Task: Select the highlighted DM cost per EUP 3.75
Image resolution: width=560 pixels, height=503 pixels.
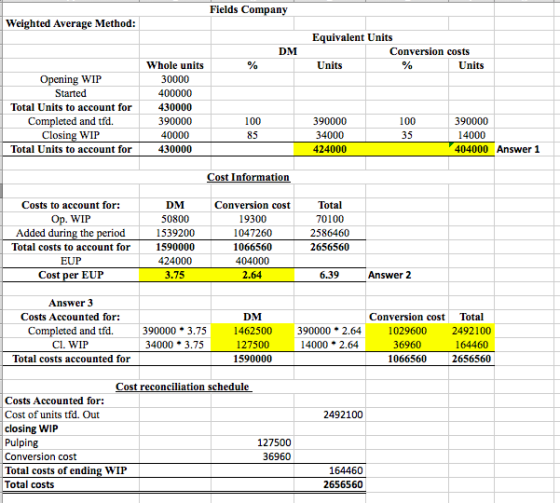Action: (x=175, y=275)
